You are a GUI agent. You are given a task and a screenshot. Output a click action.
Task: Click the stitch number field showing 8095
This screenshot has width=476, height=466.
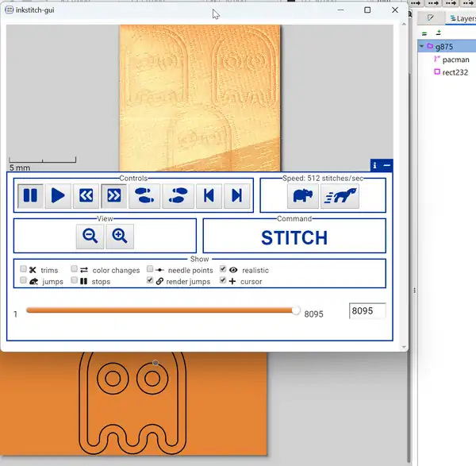(x=367, y=311)
